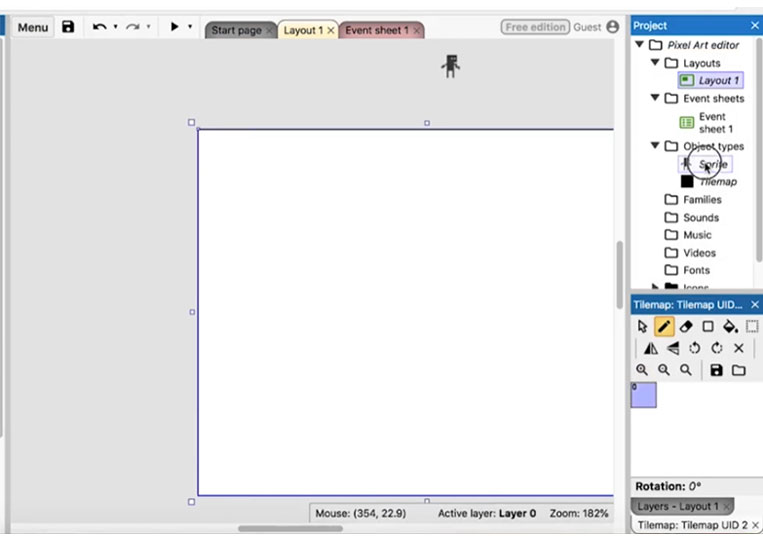The width and height of the screenshot is (763, 541).
Task: Click the layout horizontal scrollbar
Action: pyautogui.click(x=290, y=528)
